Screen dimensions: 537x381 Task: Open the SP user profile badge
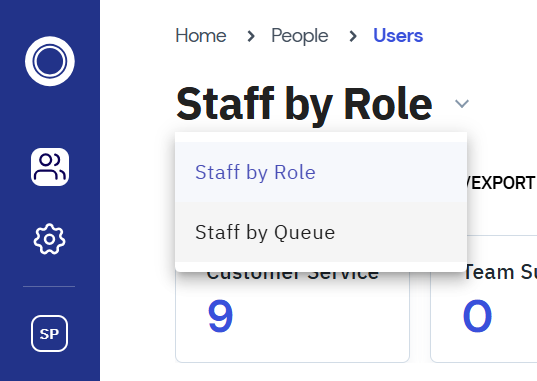click(49, 333)
